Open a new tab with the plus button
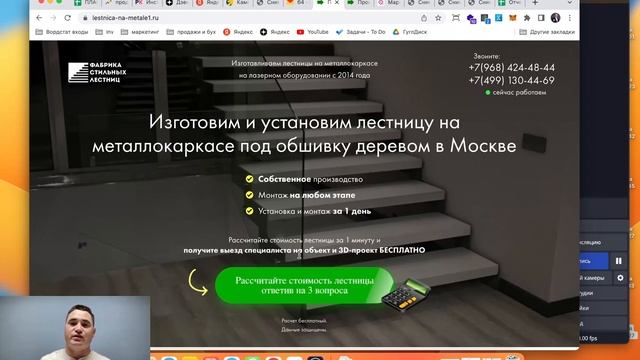Image resolution: width=640 pixels, height=360 pixels. (x=535, y=3)
